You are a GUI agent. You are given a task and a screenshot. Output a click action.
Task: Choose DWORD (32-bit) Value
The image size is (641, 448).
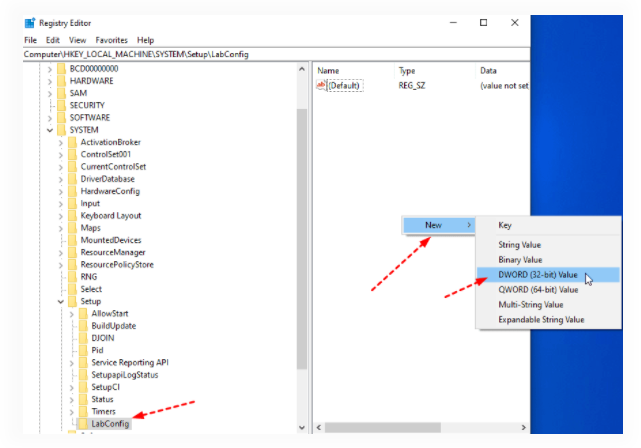[548, 275]
